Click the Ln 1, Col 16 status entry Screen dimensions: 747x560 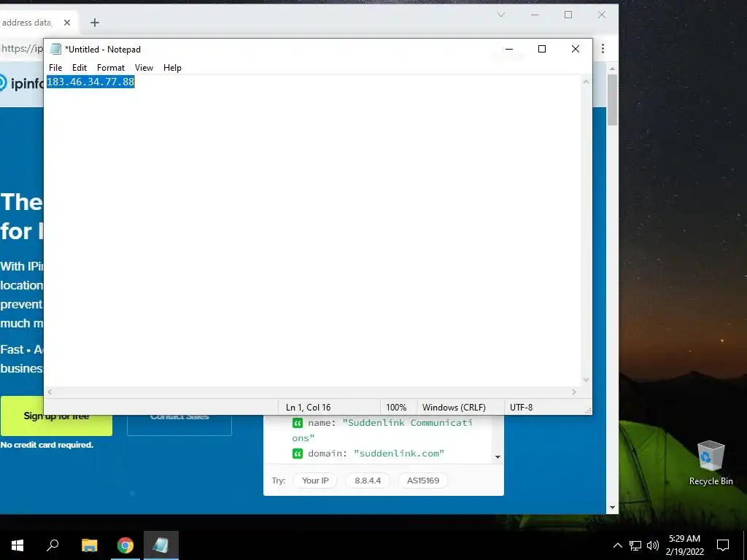point(309,407)
